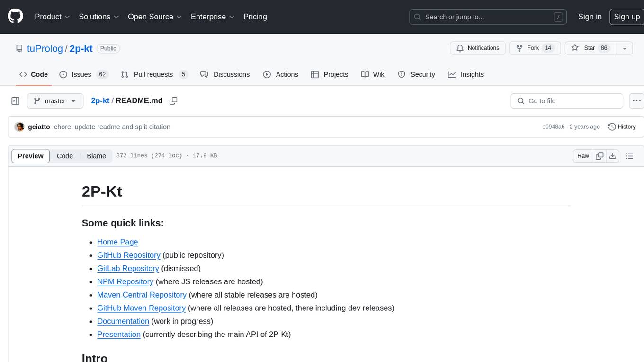Copy raw file contents
Screen dimensions: 644x362
599,156
